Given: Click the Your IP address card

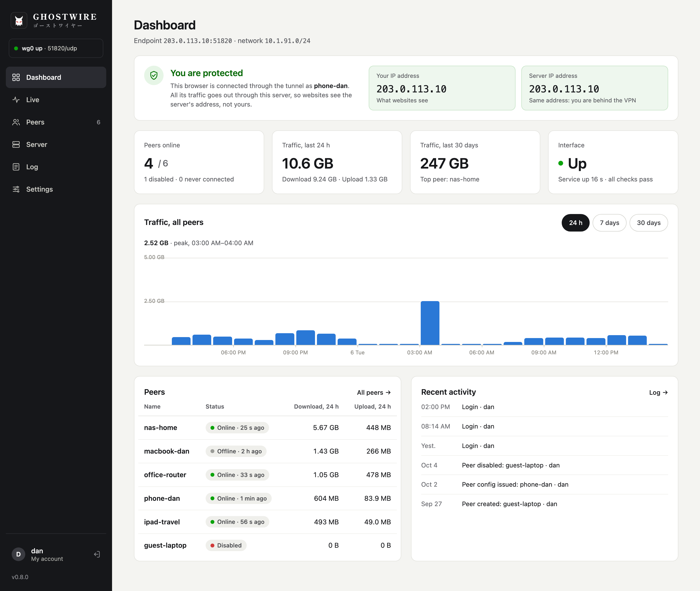Looking at the screenshot, I should click(442, 88).
